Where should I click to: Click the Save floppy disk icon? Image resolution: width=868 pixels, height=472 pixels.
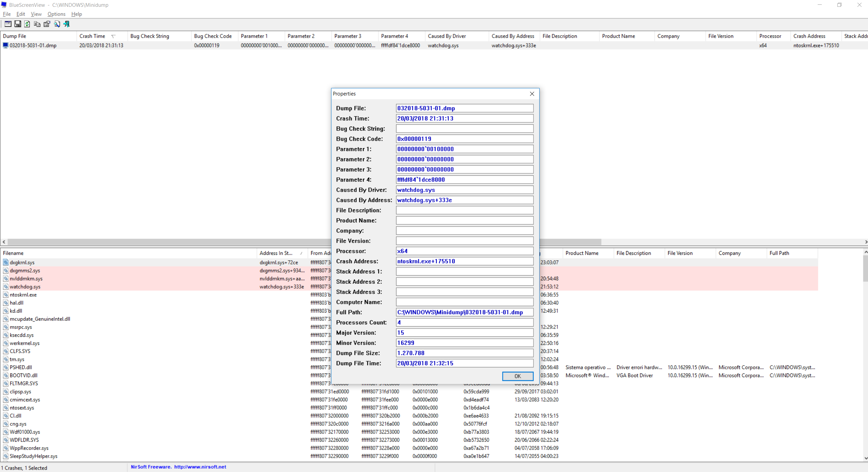[17, 24]
